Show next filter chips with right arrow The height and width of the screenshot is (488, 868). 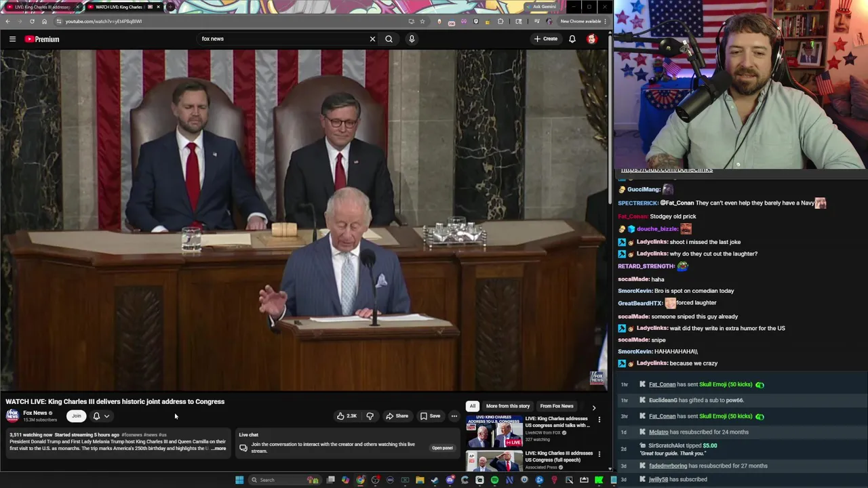[x=594, y=407]
